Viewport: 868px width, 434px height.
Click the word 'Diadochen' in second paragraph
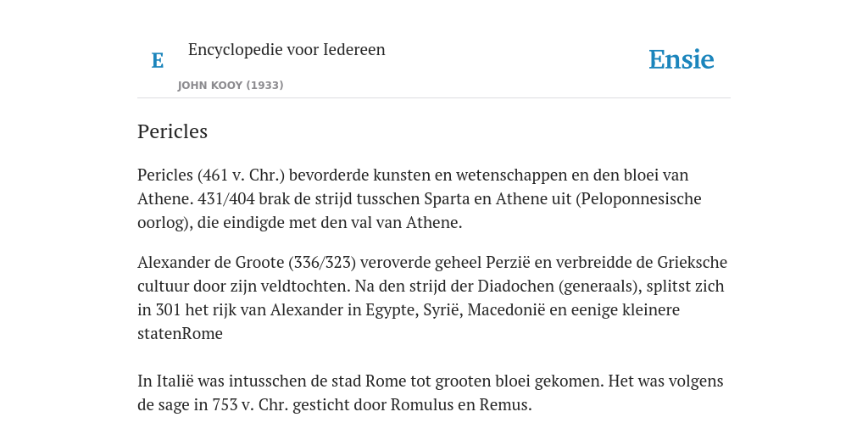click(516, 287)
